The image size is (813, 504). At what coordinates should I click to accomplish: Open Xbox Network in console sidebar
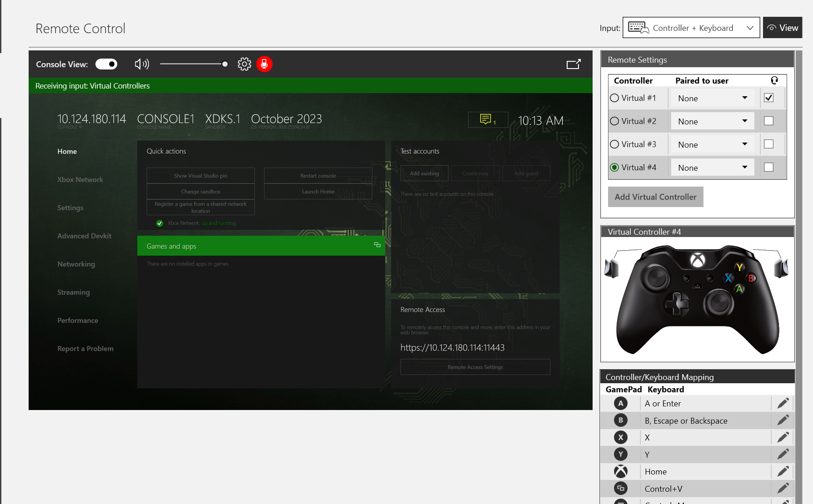tap(80, 180)
